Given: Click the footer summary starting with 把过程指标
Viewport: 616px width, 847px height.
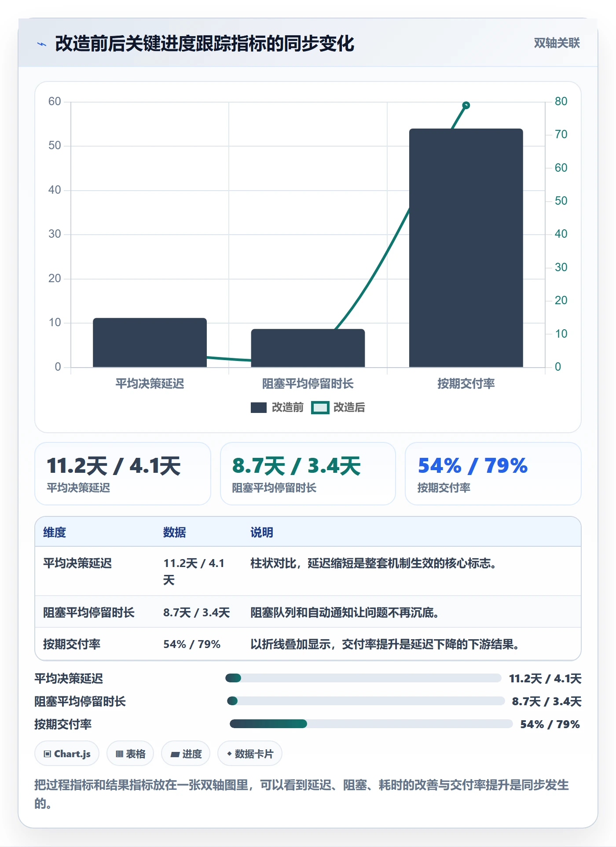Looking at the screenshot, I should 302,794.
